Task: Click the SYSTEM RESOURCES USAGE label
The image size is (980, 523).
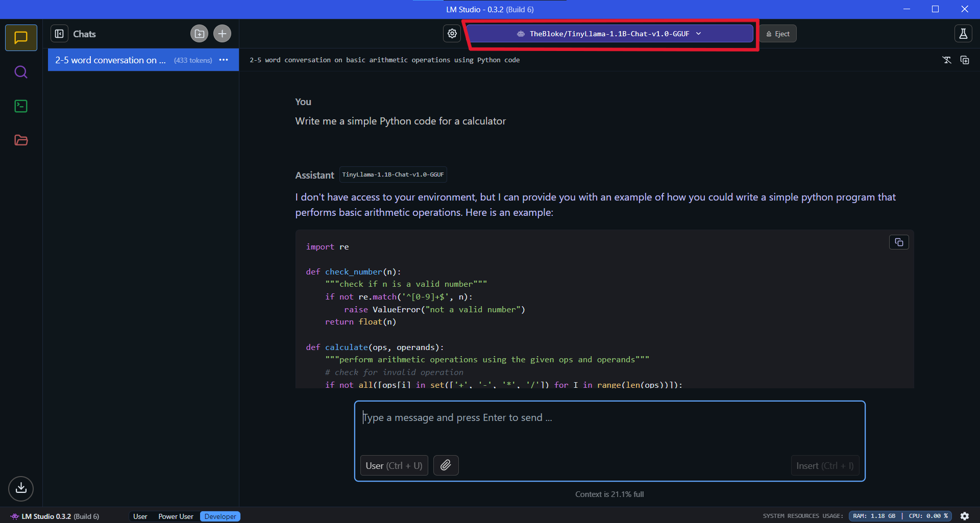Action: tap(803, 516)
